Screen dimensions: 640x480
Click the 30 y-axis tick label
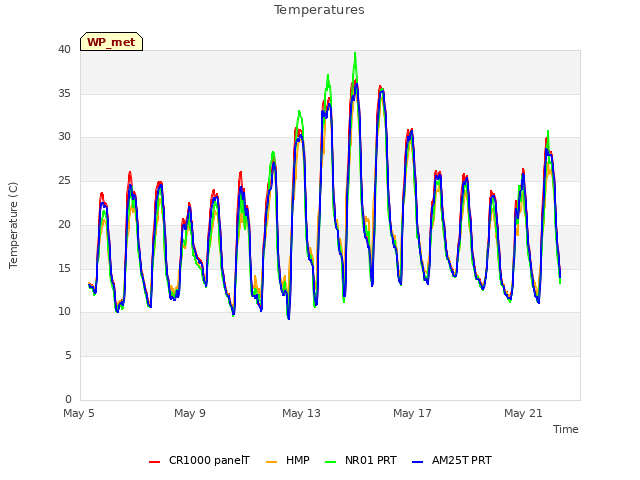[64, 137]
